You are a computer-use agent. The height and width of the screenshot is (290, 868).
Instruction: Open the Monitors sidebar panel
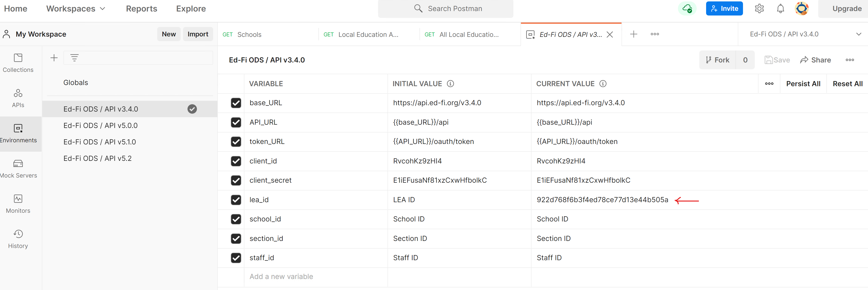(18, 204)
